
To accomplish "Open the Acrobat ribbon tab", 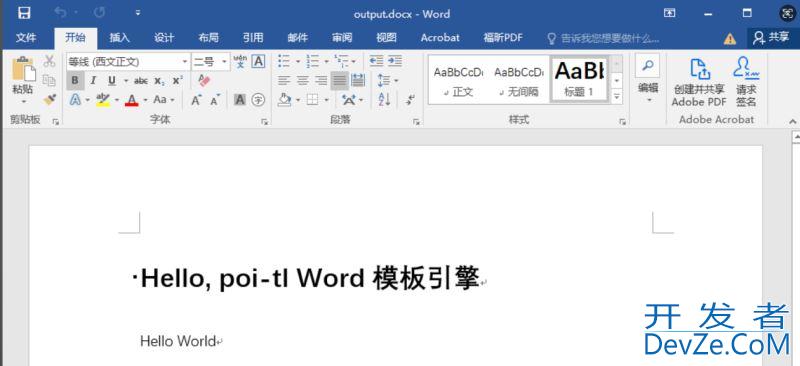I will (x=440, y=38).
